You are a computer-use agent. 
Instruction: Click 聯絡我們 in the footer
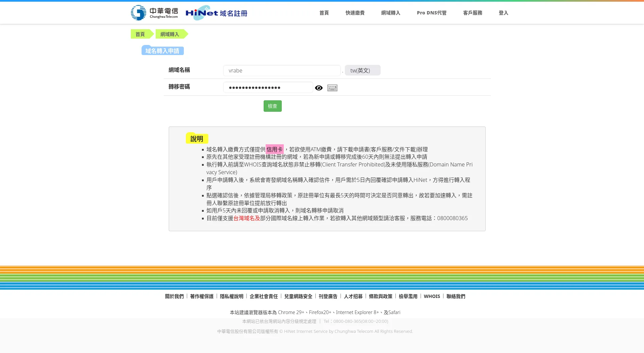click(x=455, y=296)
